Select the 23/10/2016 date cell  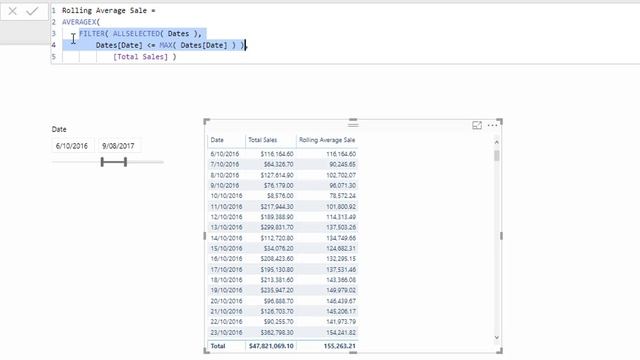[227, 333]
